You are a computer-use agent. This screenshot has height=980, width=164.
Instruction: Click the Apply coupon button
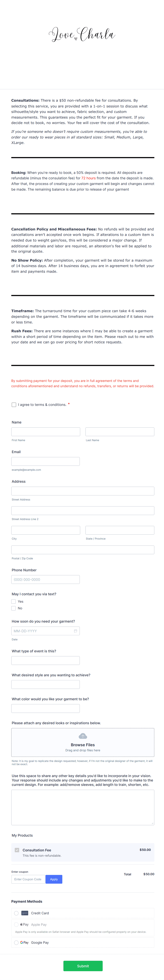54,879
